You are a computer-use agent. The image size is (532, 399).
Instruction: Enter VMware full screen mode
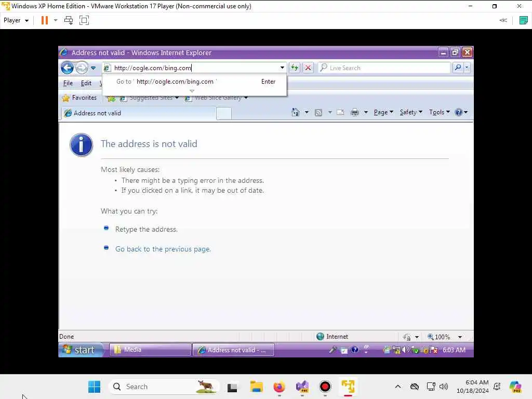pyautogui.click(x=84, y=20)
